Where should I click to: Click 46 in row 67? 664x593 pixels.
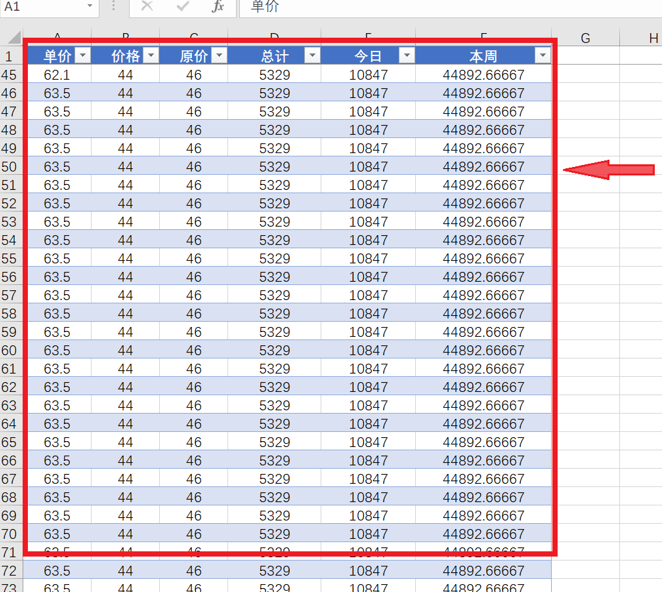pos(194,479)
